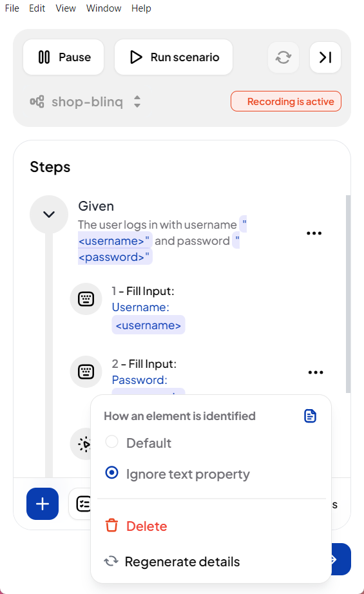Click the skip-to-end step icon
This screenshot has width=364, height=594.
click(325, 57)
